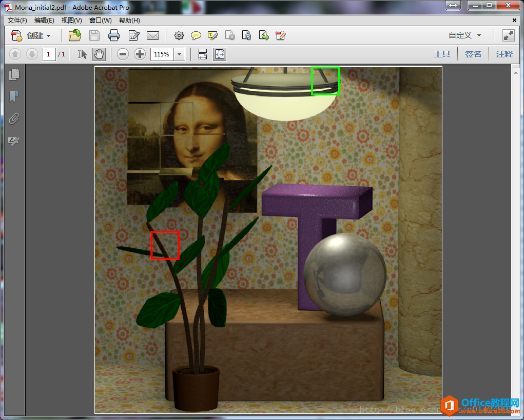Viewport: 524px width, 420px height.
Task: Open the 视图(V) menu
Action: click(71, 21)
